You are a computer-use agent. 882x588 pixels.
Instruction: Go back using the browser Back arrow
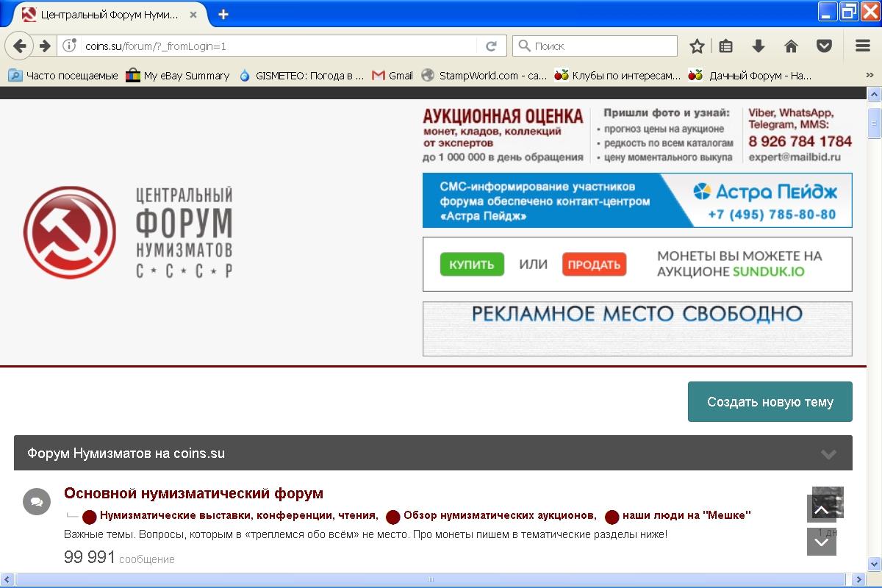click(20, 46)
